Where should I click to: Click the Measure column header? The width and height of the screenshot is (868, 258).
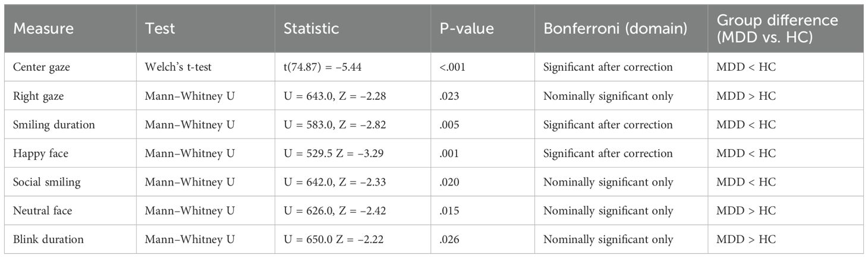click(x=37, y=28)
